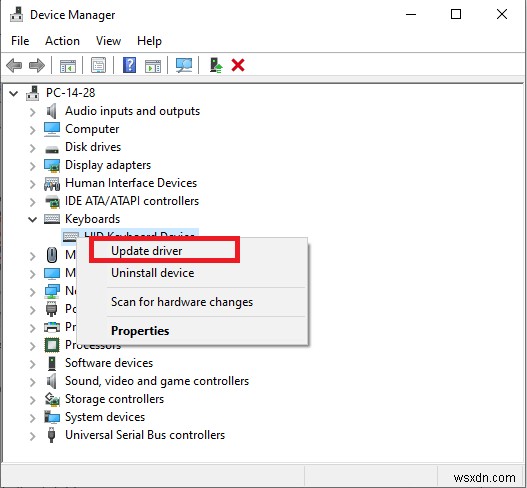Open the Properties toolbar icon
Screen dimensions: 527x488
coord(98,65)
